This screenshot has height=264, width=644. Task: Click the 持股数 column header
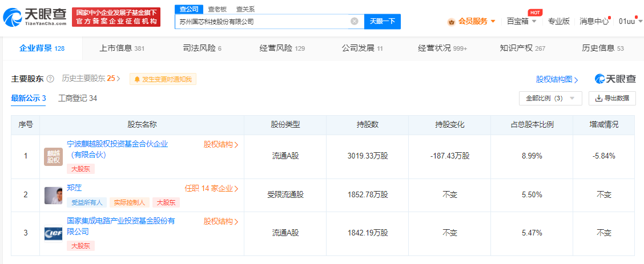click(x=367, y=125)
